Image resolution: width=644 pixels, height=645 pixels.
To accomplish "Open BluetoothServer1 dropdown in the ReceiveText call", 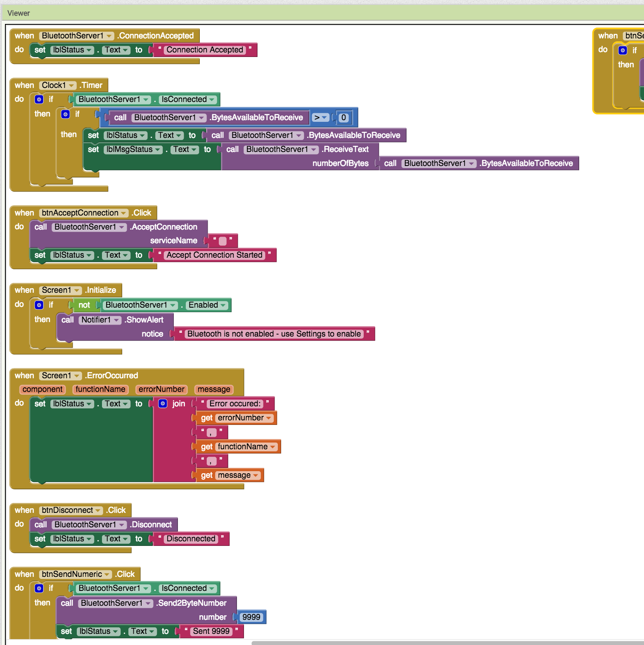I will coord(281,149).
